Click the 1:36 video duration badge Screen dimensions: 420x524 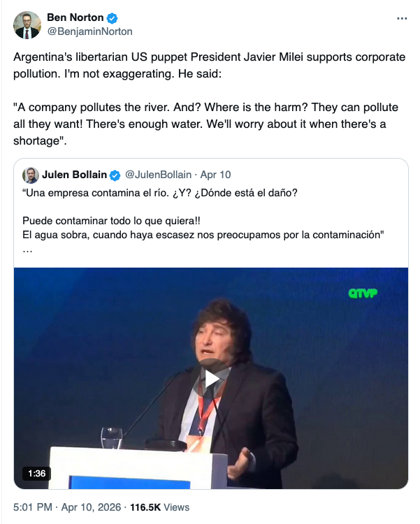[37, 473]
